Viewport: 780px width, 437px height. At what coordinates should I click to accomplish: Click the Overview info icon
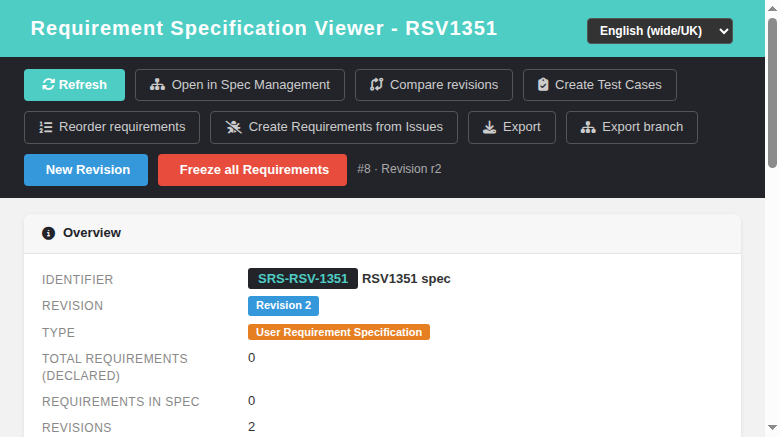click(x=48, y=233)
